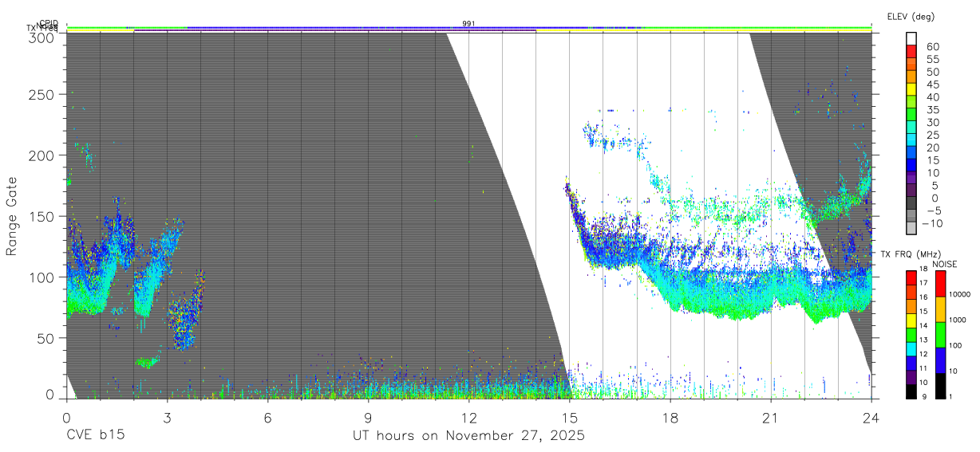Screen dimensions: 980x452
Task: Click the '30' label on the ELEV scale
Action: [933, 122]
